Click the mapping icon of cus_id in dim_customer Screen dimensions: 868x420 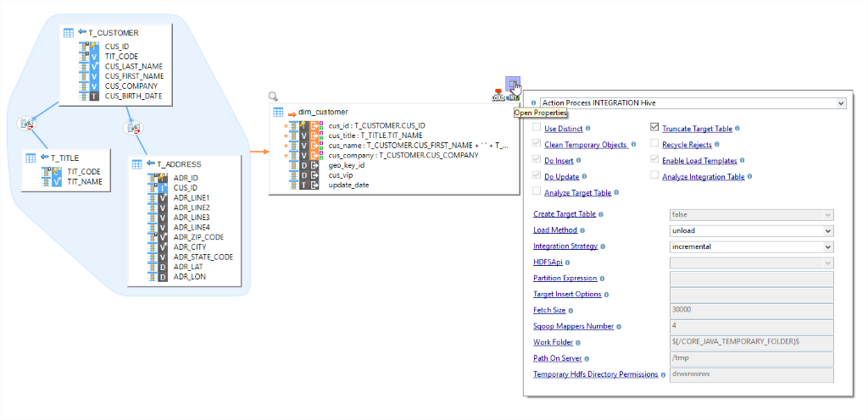click(x=315, y=125)
